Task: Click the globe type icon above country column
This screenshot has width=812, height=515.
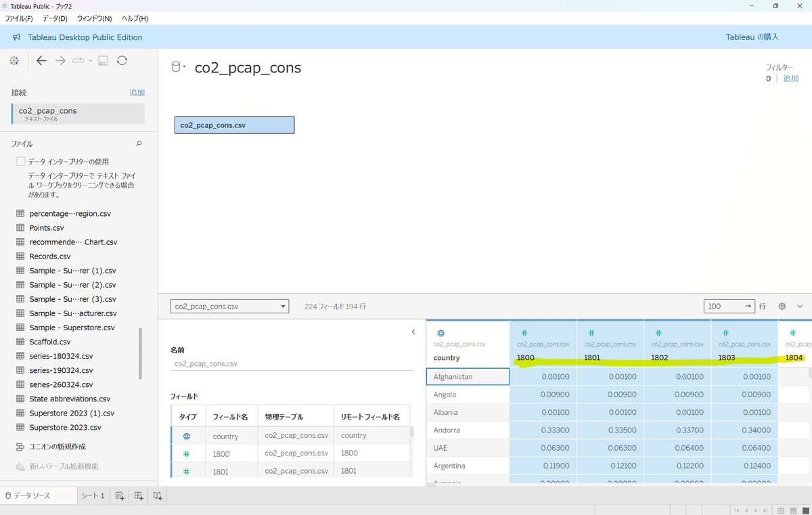Action: click(441, 333)
